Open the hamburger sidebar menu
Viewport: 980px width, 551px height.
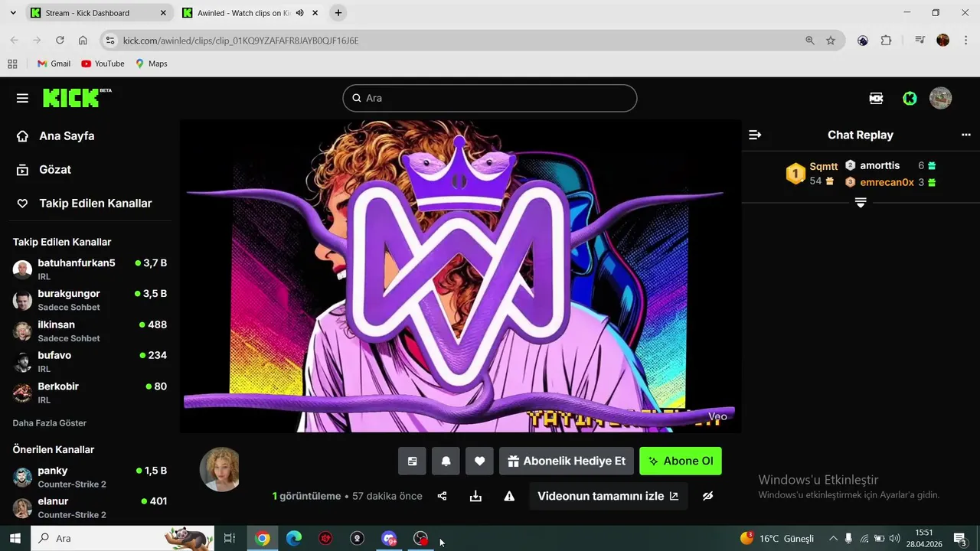22,98
